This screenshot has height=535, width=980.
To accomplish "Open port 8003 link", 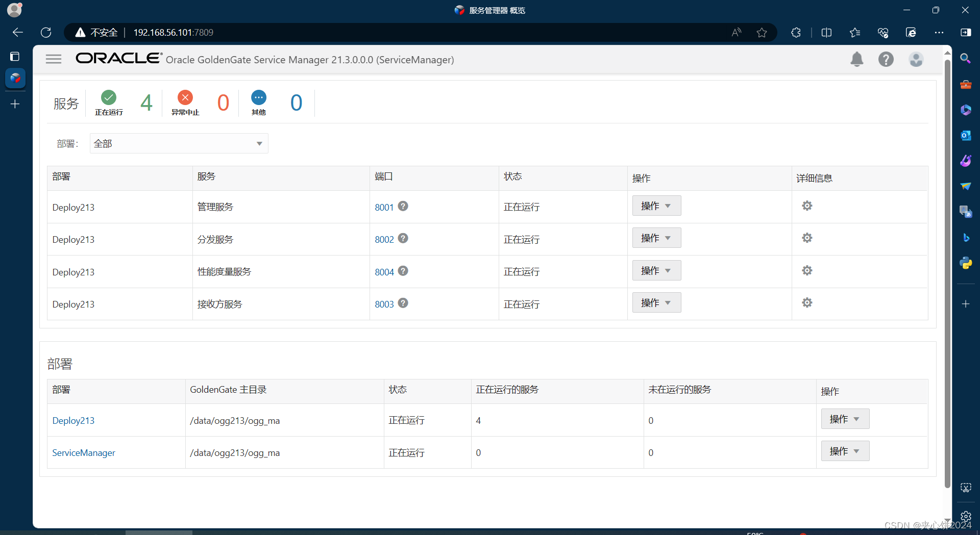I will (x=384, y=304).
